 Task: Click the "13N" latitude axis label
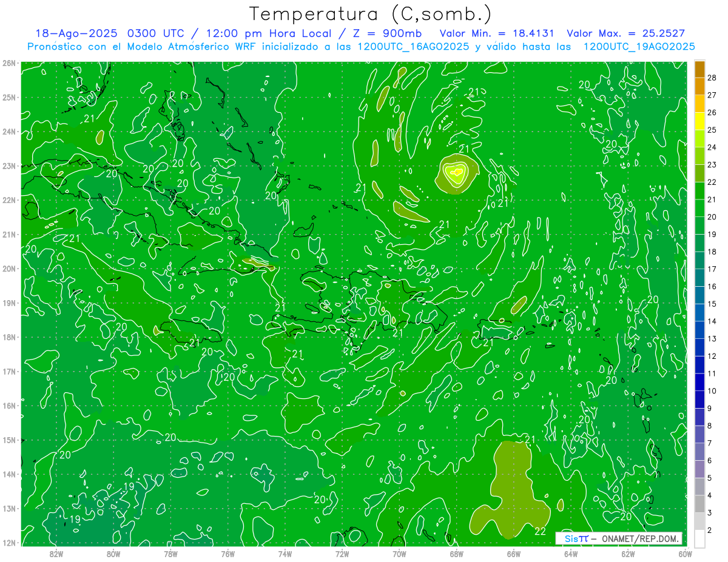coord(8,508)
